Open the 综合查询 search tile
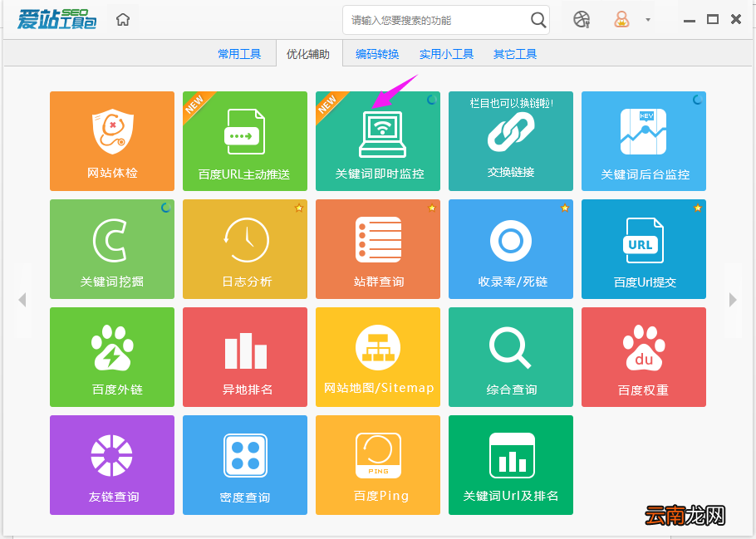The height and width of the screenshot is (539, 756). point(511,357)
